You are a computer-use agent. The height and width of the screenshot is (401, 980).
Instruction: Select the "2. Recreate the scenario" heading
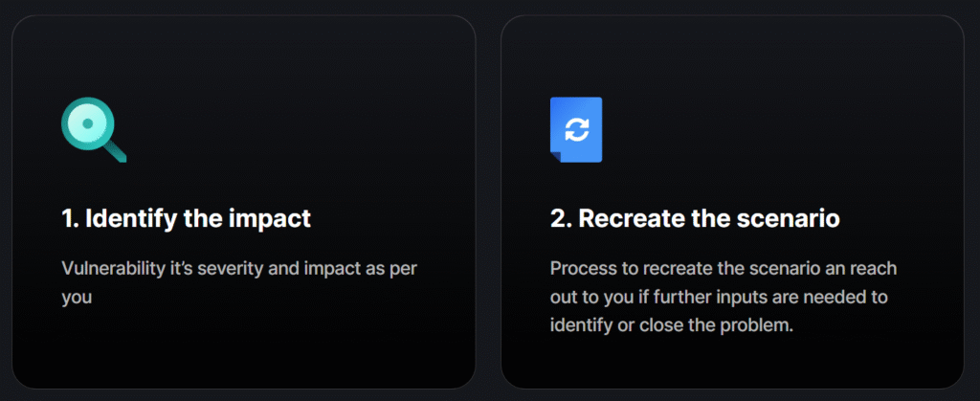(695, 218)
